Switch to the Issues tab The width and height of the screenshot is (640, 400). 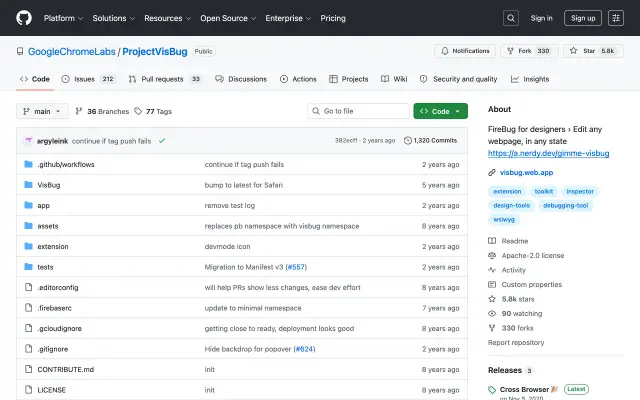(89, 79)
